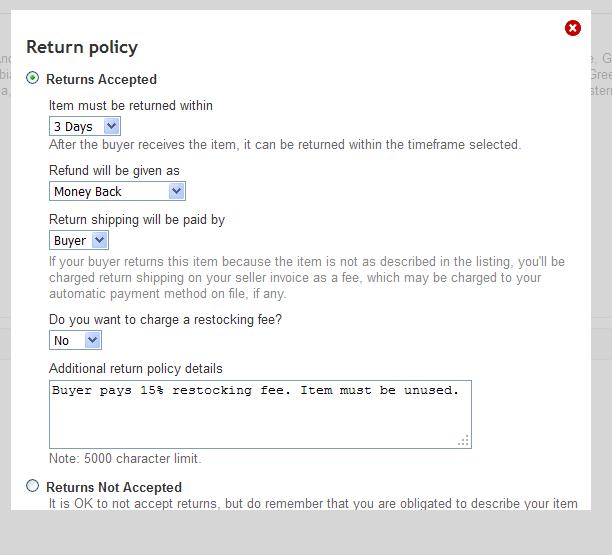Click the timeframe explanation text under 3 Days

[285, 144]
